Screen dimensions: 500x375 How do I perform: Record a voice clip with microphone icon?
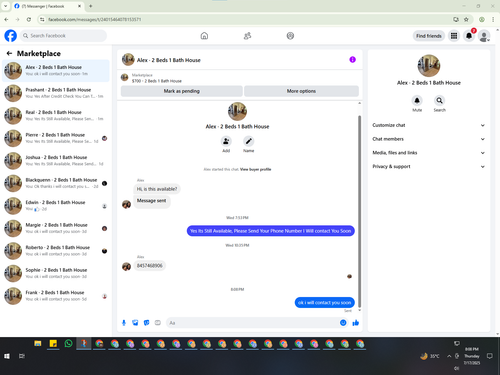[x=124, y=323]
